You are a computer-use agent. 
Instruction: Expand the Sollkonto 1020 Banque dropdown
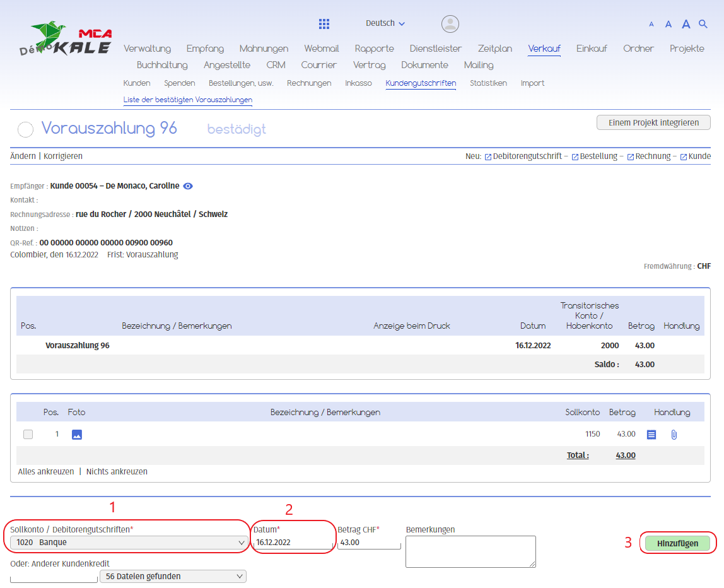(129, 543)
